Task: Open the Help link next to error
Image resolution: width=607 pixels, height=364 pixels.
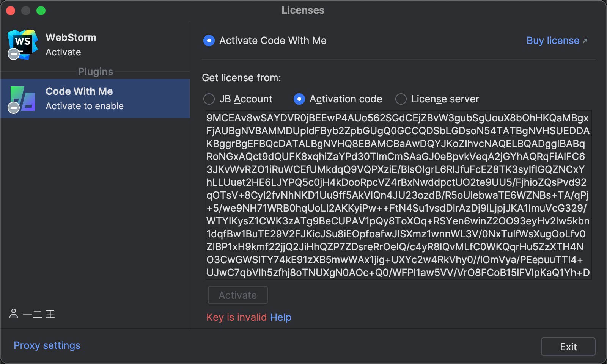Action: (x=280, y=317)
